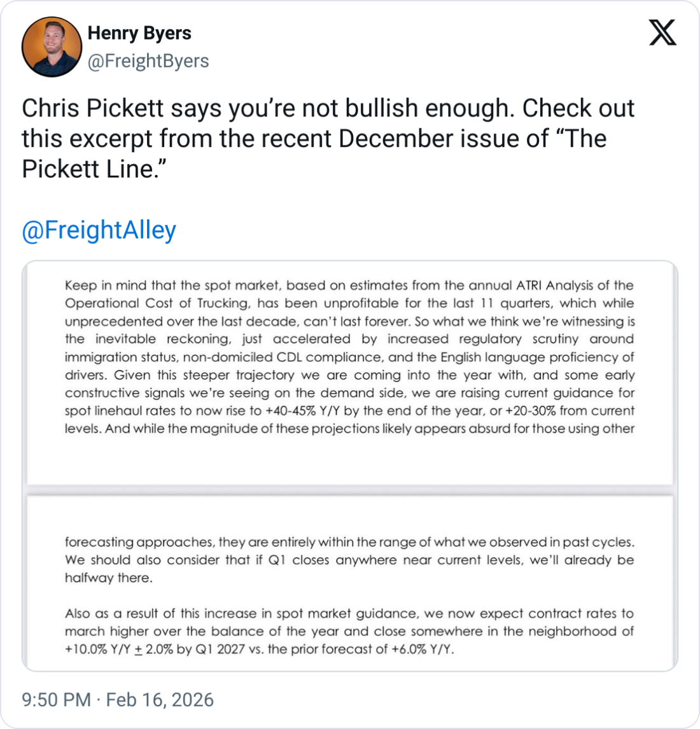Click the divider between excerpt pages
The image size is (700, 729).
349,491
